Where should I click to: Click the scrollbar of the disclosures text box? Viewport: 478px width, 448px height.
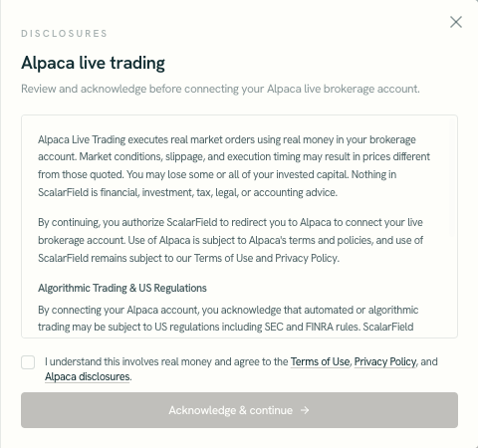point(452,179)
